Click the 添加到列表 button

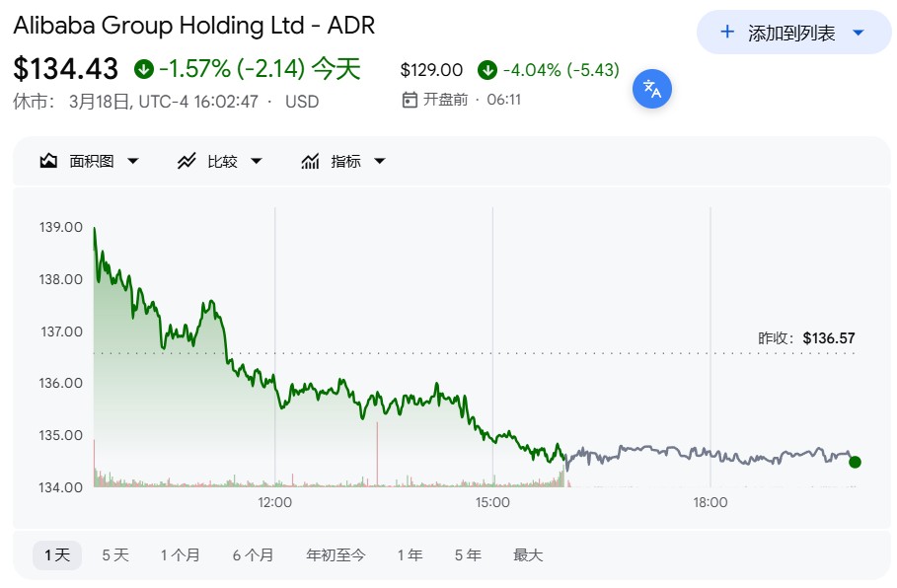(x=790, y=33)
